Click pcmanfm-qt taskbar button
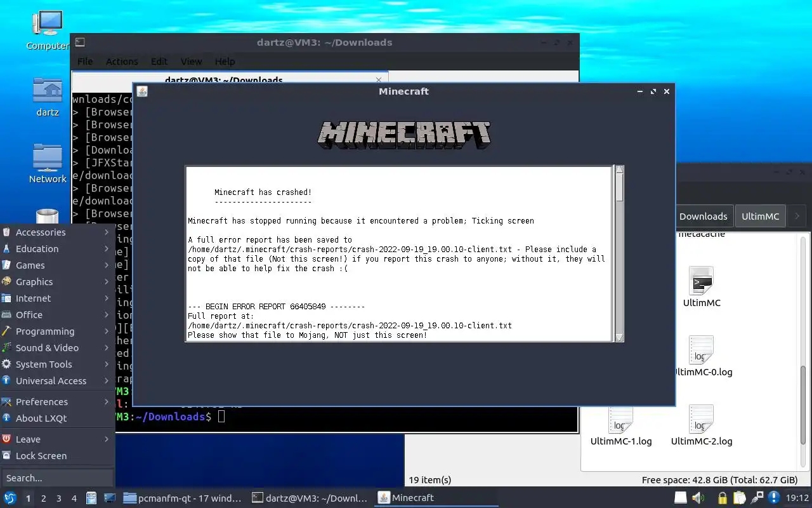Image resolution: width=812 pixels, height=508 pixels. click(x=182, y=498)
